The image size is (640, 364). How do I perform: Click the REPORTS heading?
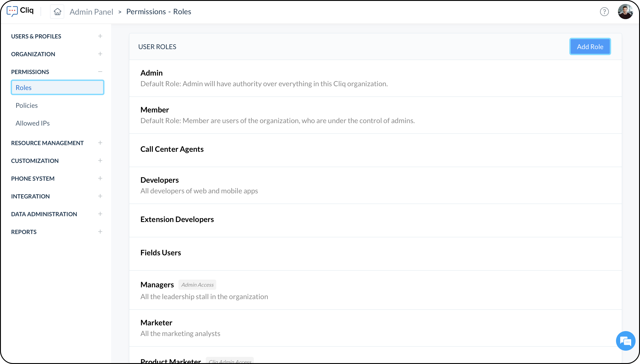[24, 232]
